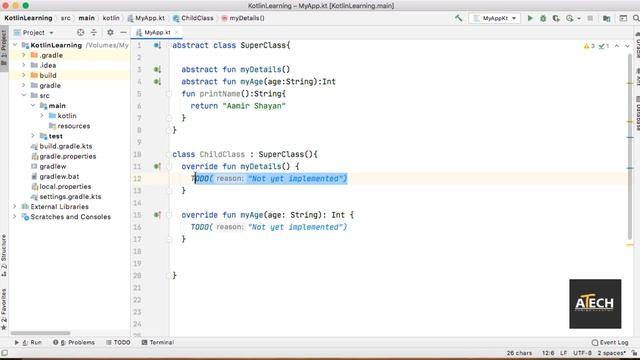Fold the SuperClass code block on line 1
640x360 pixels.
(x=169, y=45)
